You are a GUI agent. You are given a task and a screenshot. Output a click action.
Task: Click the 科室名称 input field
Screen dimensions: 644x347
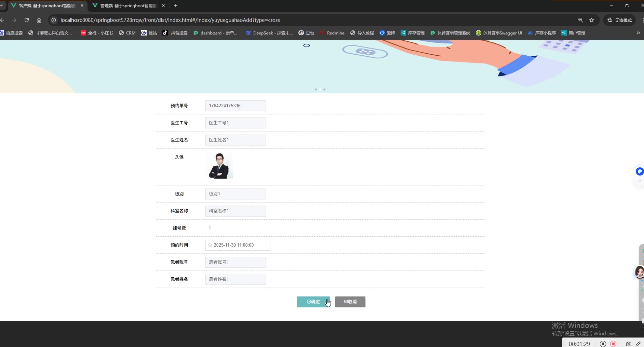pyautogui.click(x=236, y=211)
